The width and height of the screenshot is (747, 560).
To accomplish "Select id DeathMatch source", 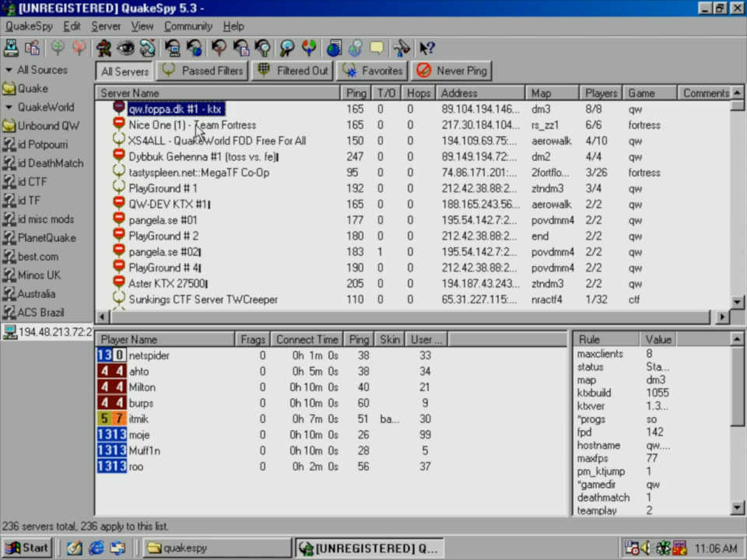I will [43, 163].
